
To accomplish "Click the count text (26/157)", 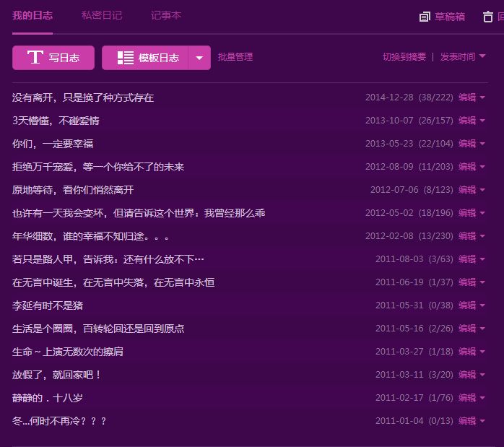I will pos(436,121).
